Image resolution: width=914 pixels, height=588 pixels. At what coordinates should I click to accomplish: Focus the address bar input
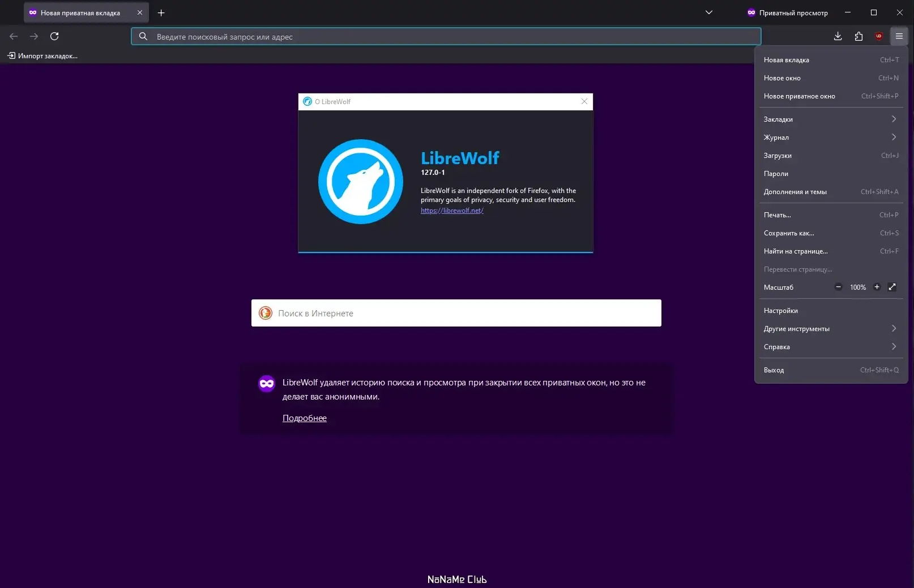(446, 37)
